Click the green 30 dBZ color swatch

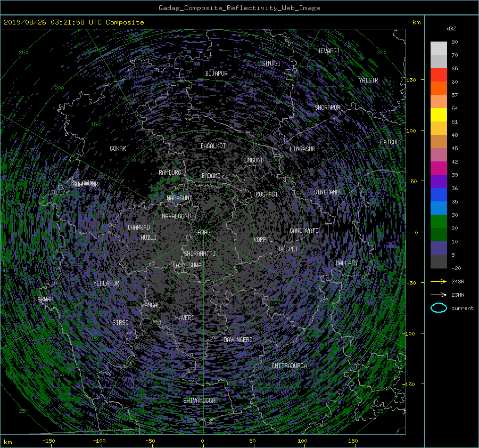tap(439, 221)
